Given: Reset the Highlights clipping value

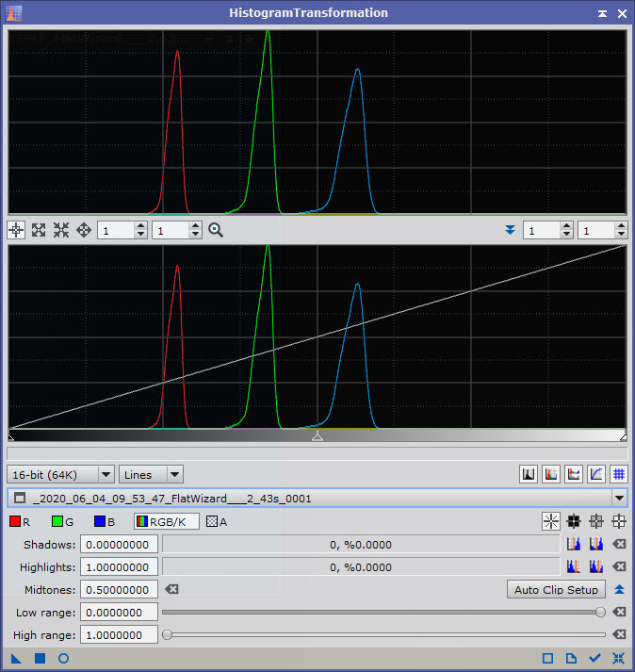Looking at the screenshot, I should click(x=619, y=567).
